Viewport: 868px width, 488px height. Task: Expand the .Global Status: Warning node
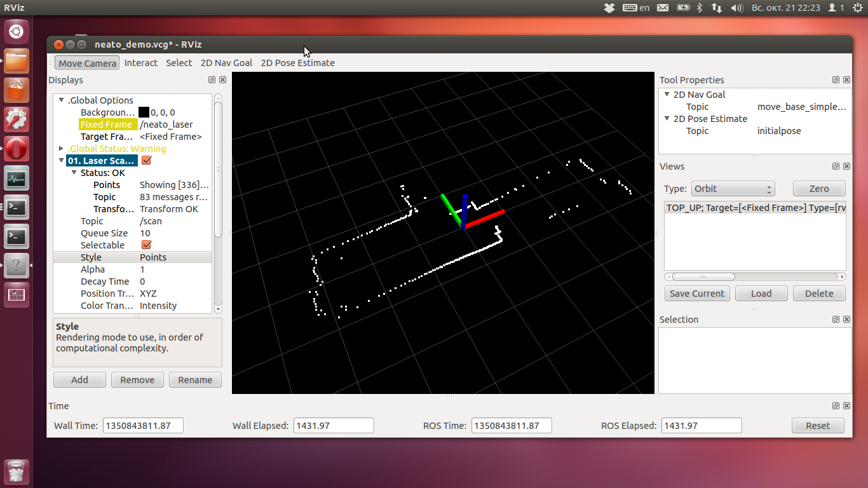click(62, 149)
